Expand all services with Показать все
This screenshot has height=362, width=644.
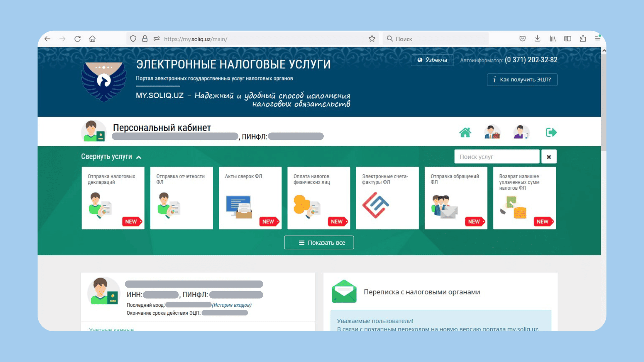319,243
